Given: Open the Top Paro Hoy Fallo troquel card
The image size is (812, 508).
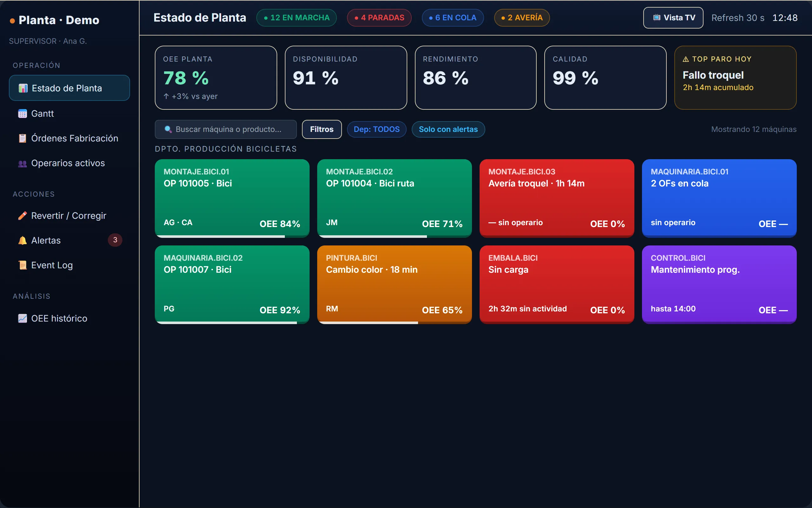Looking at the screenshot, I should (x=735, y=78).
